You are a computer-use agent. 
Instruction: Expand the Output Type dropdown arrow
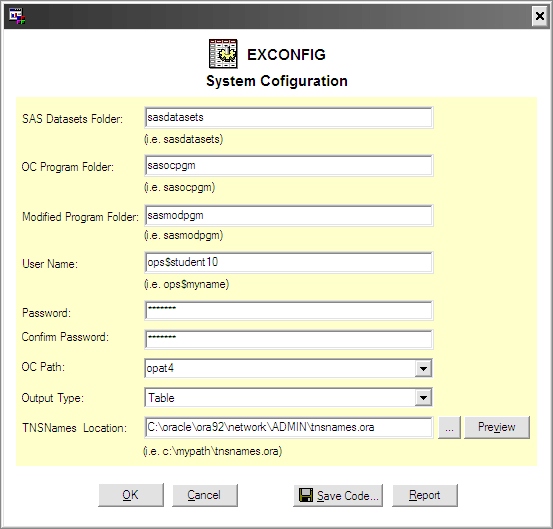click(423, 398)
